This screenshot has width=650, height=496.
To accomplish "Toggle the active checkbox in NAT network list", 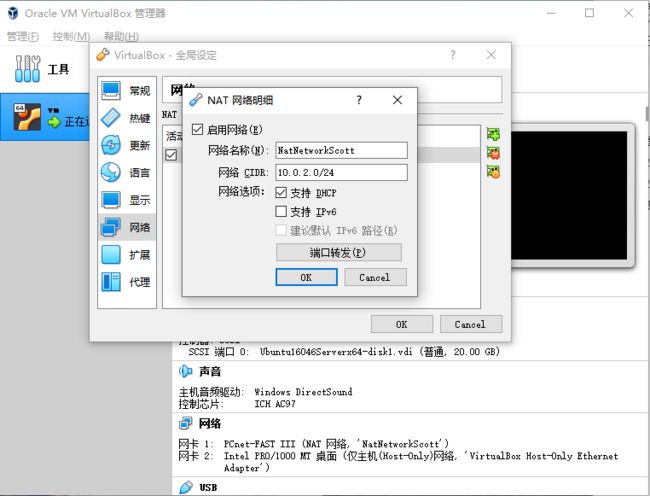I will click(x=171, y=155).
